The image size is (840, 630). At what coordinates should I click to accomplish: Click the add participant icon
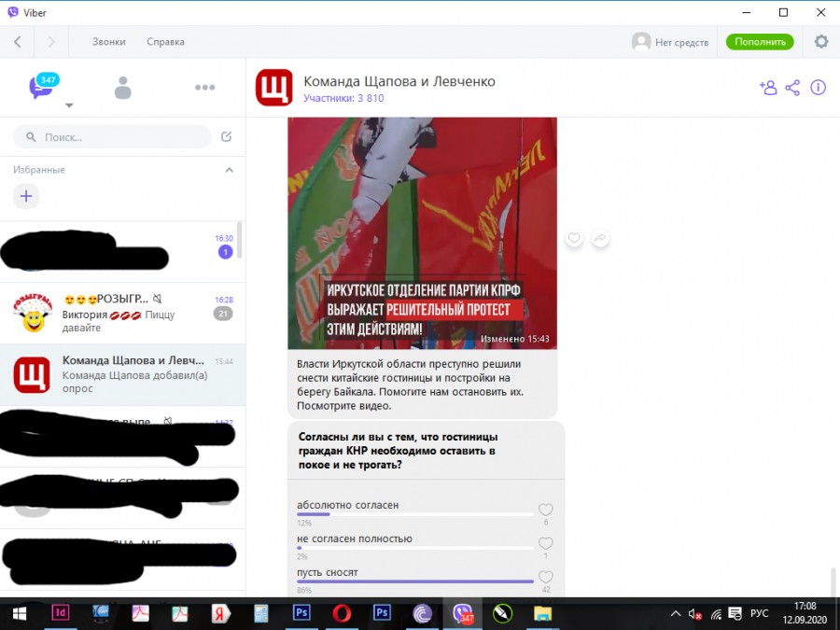pyautogui.click(x=767, y=88)
